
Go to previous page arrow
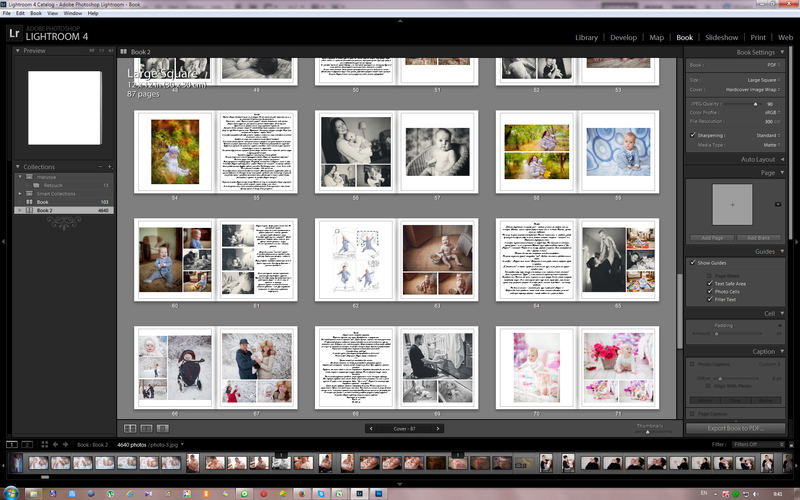[x=373, y=428]
